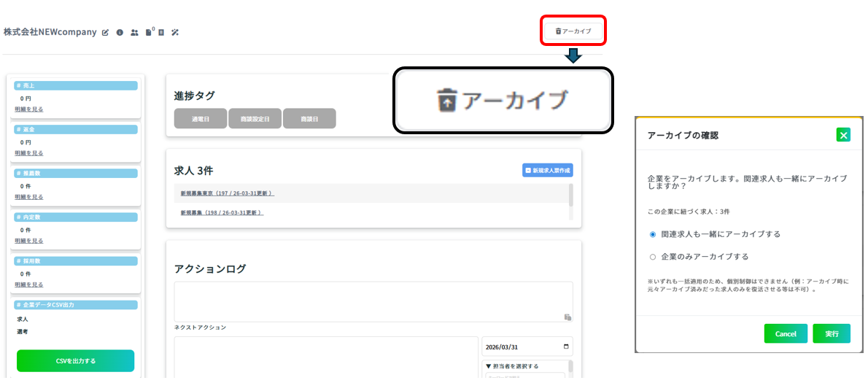Click 明細を見る under 売上
The width and height of the screenshot is (868, 383).
click(x=29, y=109)
